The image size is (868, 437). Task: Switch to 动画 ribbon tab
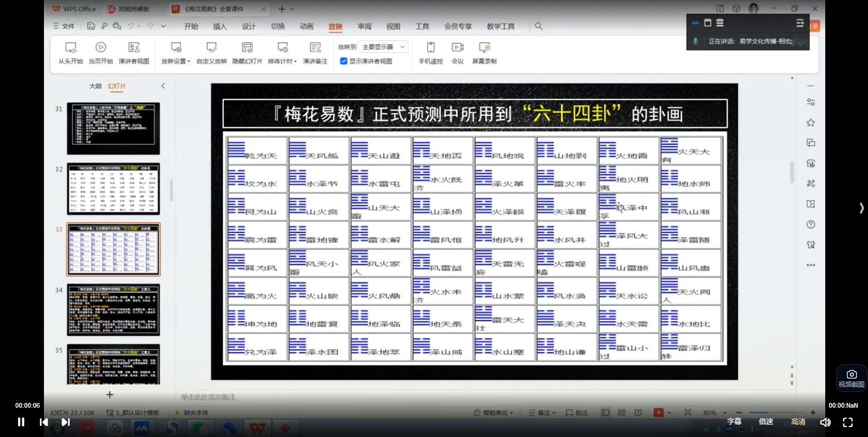tap(307, 26)
